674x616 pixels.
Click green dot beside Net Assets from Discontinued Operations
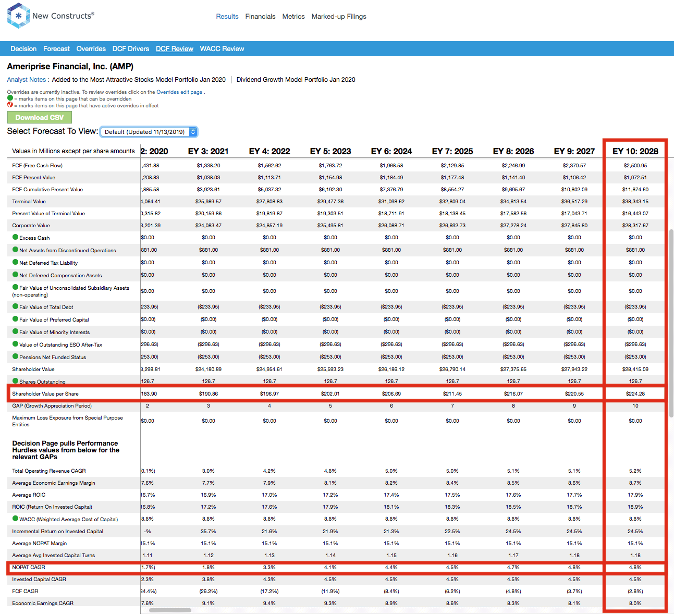(15, 250)
